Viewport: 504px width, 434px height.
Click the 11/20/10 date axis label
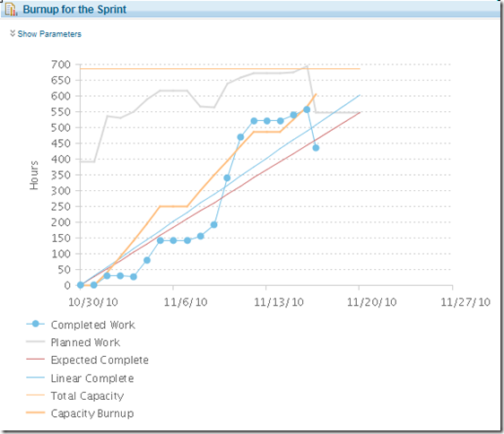point(372,302)
